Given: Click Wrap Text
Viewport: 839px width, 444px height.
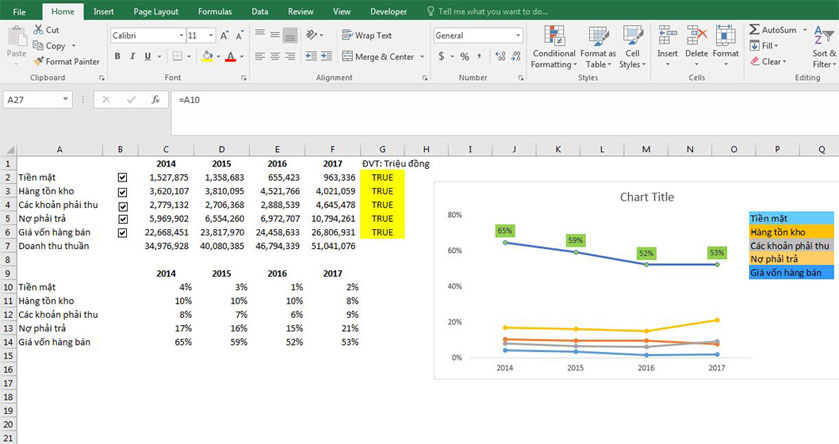Looking at the screenshot, I should tap(367, 35).
